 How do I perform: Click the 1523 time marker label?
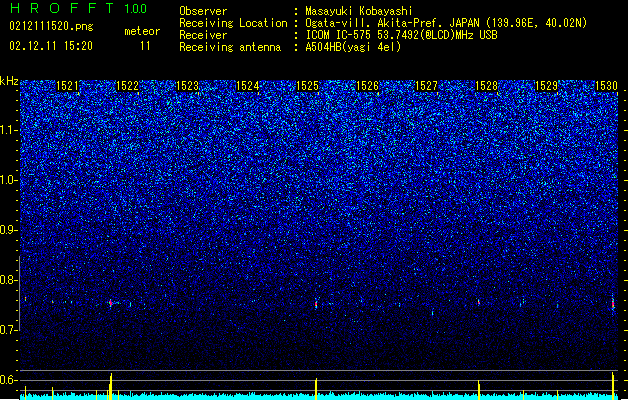pyautogui.click(x=187, y=86)
